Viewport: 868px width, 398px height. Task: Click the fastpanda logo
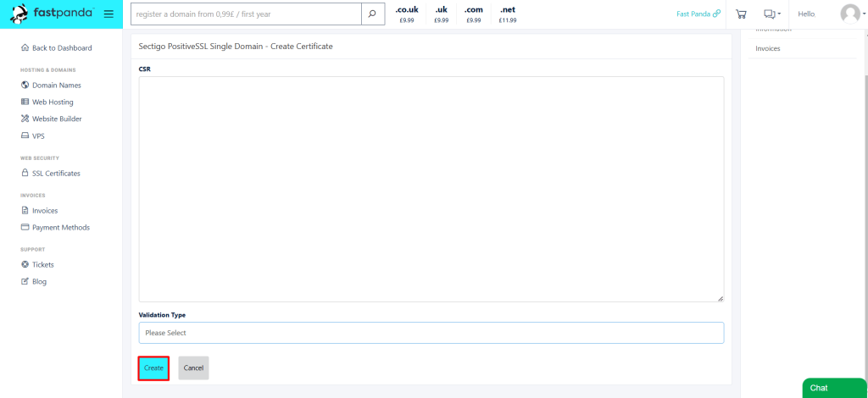[52, 14]
